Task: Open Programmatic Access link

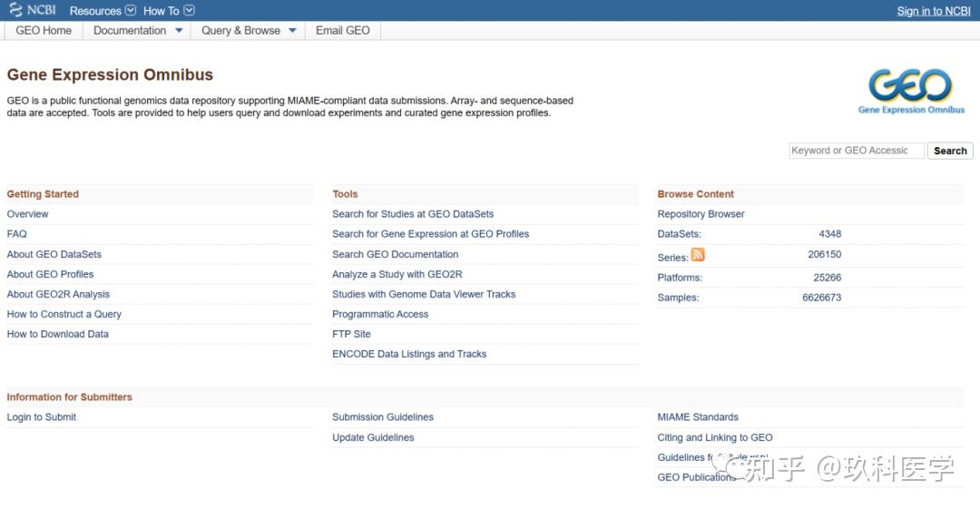Action: tap(380, 314)
